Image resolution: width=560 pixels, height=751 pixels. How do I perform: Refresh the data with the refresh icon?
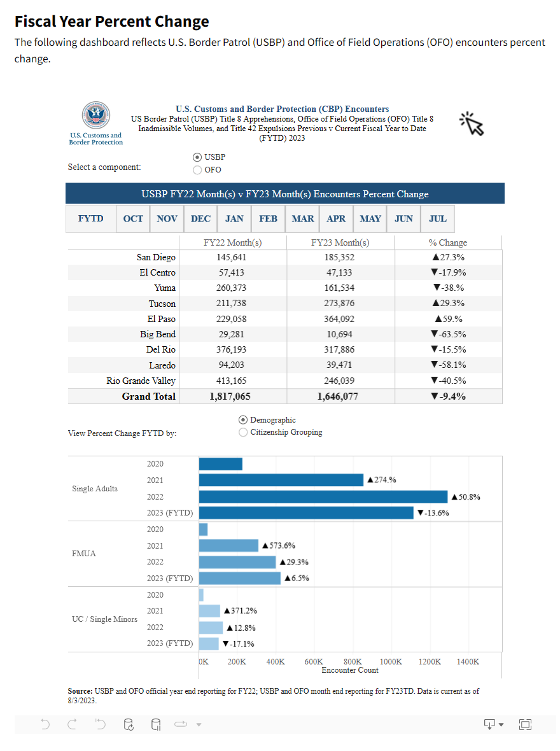tap(128, 724)
